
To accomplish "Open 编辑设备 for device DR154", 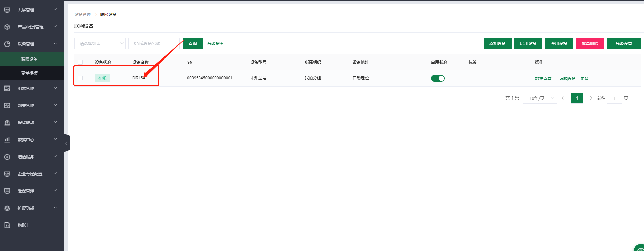I will (568, 79).
